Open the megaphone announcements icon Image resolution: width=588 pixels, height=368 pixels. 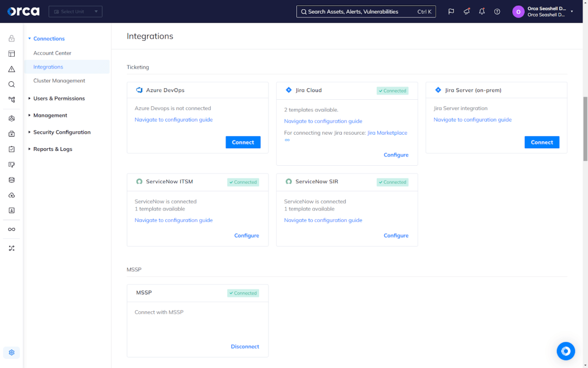[x=467, y=11]
